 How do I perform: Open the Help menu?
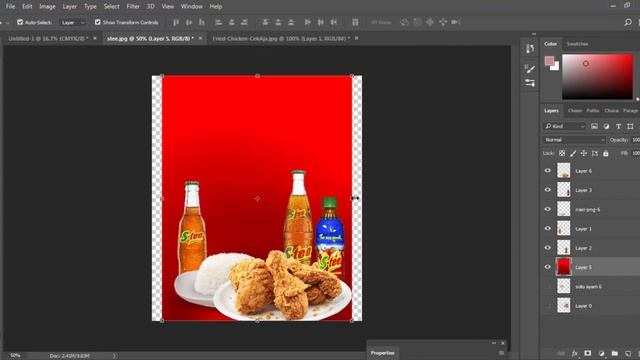(216, 7)
